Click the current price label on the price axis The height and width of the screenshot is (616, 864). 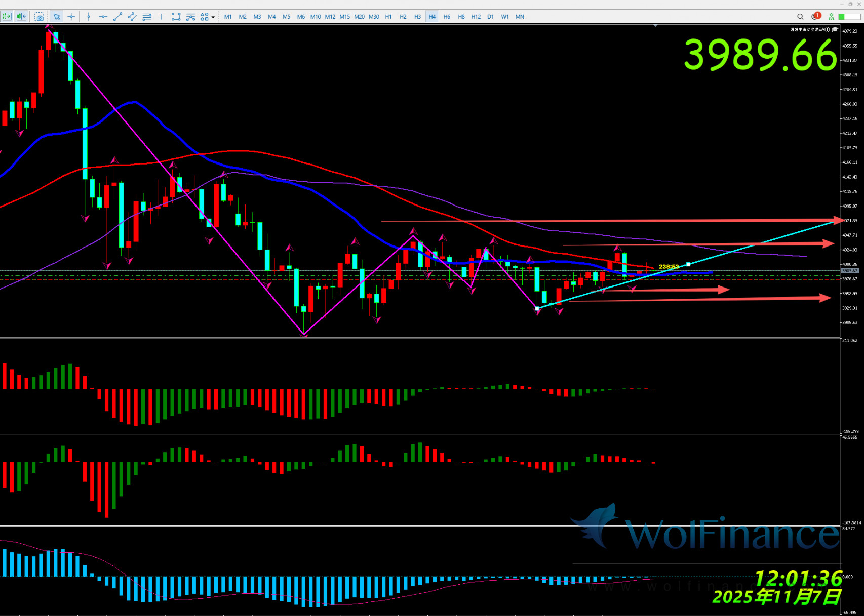pos(849,271)
